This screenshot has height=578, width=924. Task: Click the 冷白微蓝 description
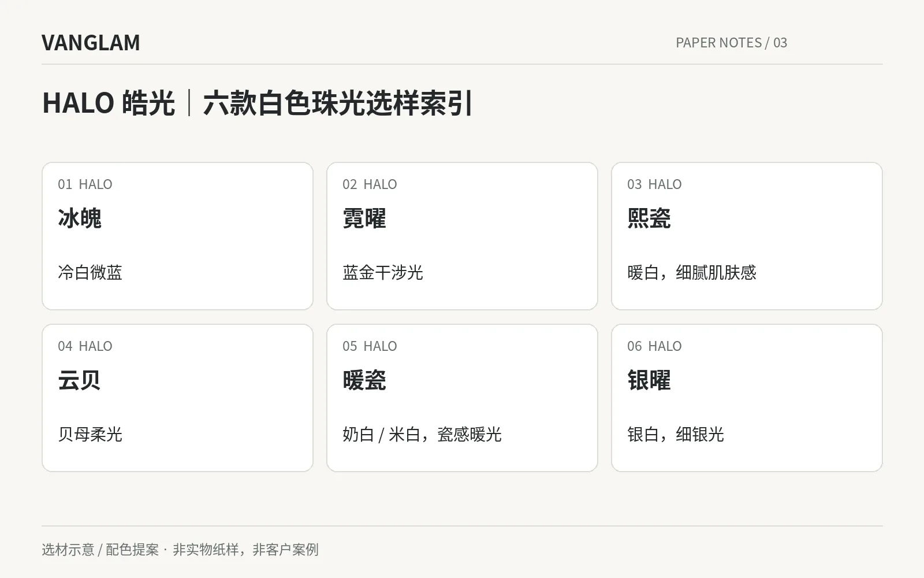tap(90, 272)
